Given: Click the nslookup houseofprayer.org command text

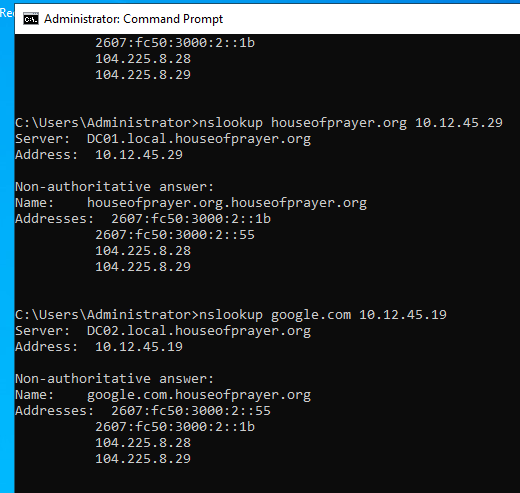Looking at the screenshot, I should (x=303, y=123).
